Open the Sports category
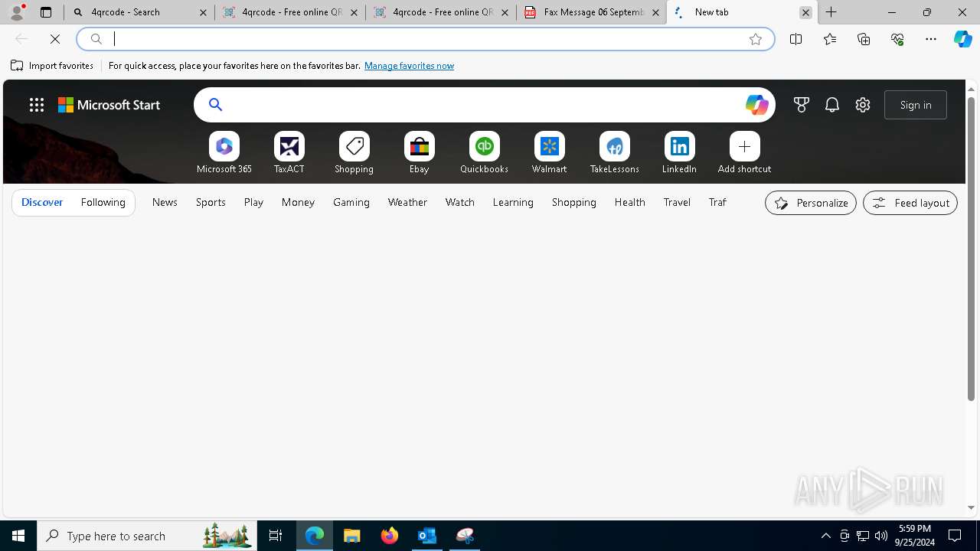Viewport: 980px width, 551px height. [211, 202]
